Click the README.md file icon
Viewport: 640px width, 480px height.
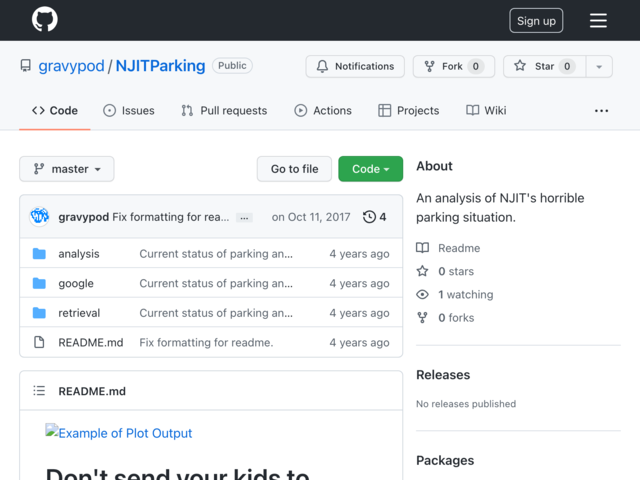click(x=39, y=342)
